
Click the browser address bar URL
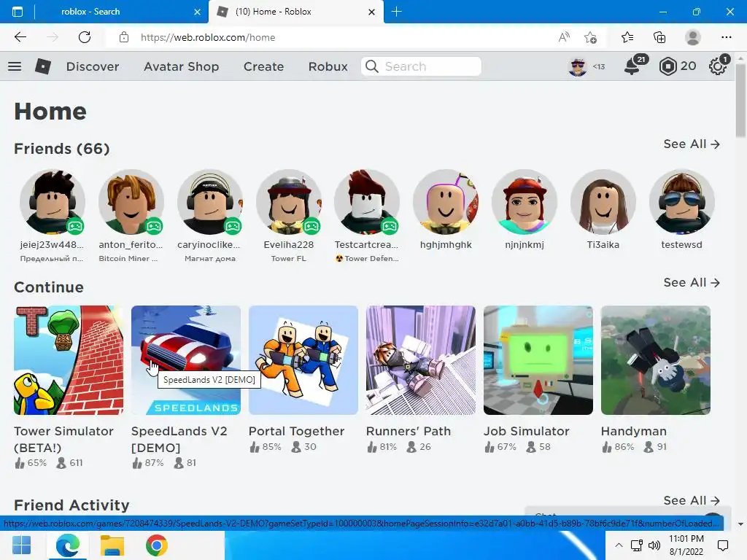pyautogui.click(x=208, y=37)
